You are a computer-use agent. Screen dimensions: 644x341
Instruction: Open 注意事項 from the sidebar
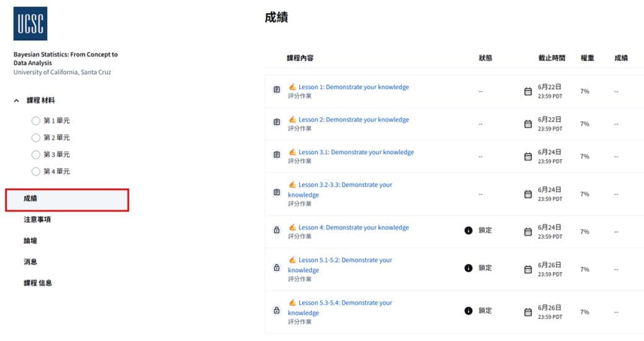(x=37, y=219)
